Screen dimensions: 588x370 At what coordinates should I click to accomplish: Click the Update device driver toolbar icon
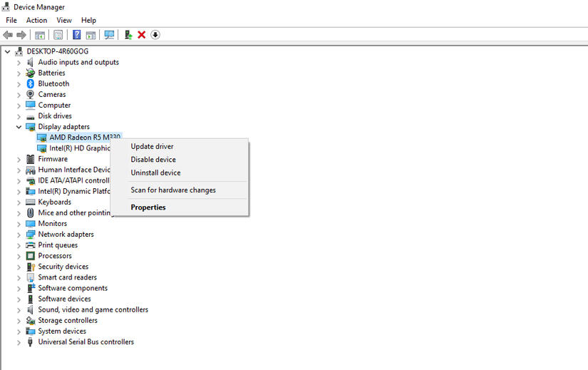coord(128,35)
